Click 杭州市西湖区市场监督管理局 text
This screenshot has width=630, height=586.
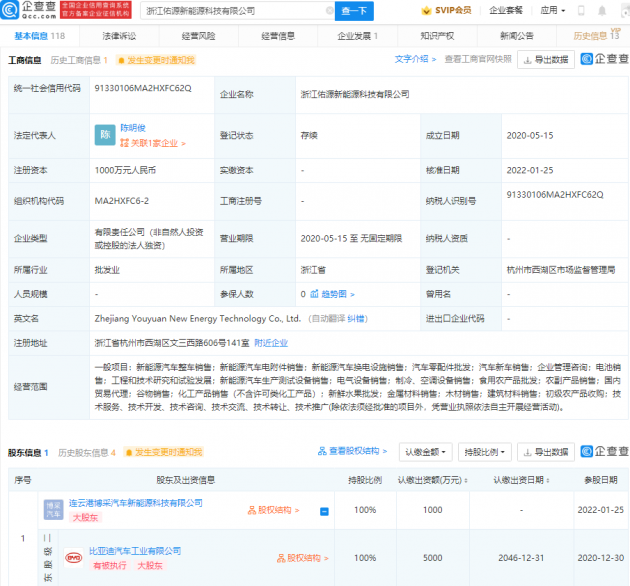pos(561,270)
